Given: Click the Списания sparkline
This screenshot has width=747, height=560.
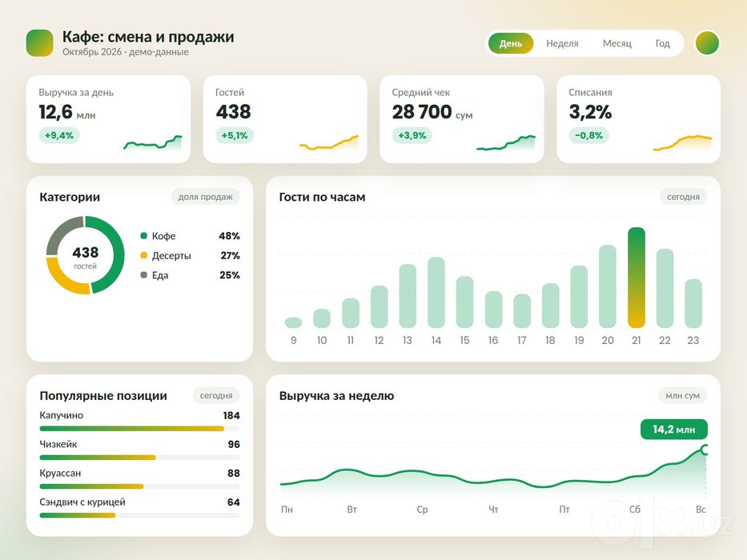Looking at the screenshot, I should (682, 142).
